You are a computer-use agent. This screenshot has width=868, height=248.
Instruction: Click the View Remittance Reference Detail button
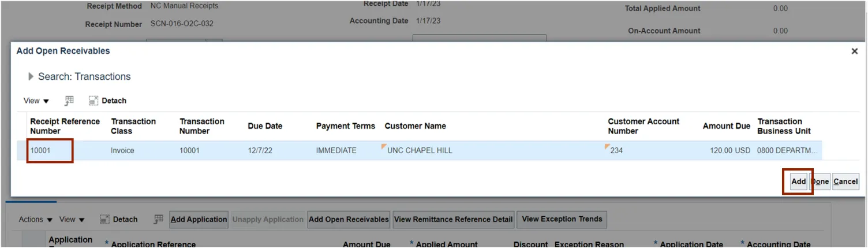(x=453, y=220)
